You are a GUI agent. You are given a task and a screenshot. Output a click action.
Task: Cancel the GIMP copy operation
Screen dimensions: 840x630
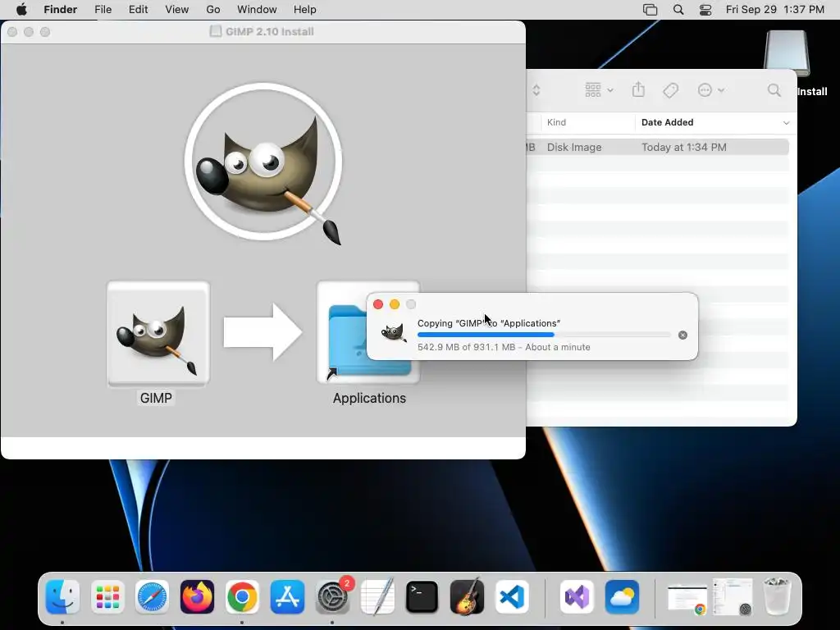682,335
